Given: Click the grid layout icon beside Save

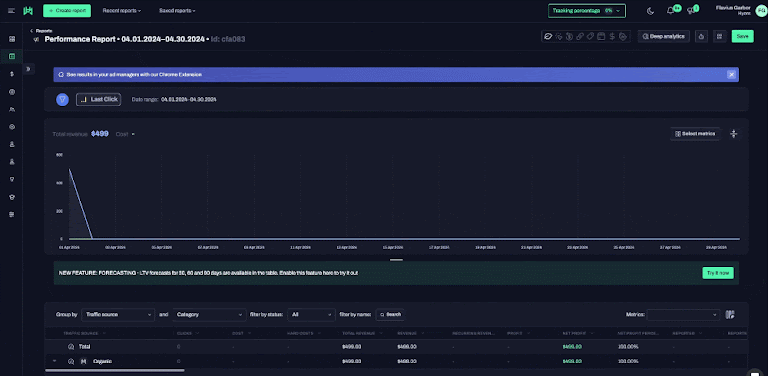Looking at the screenshot, I should (x=720, y=36).
